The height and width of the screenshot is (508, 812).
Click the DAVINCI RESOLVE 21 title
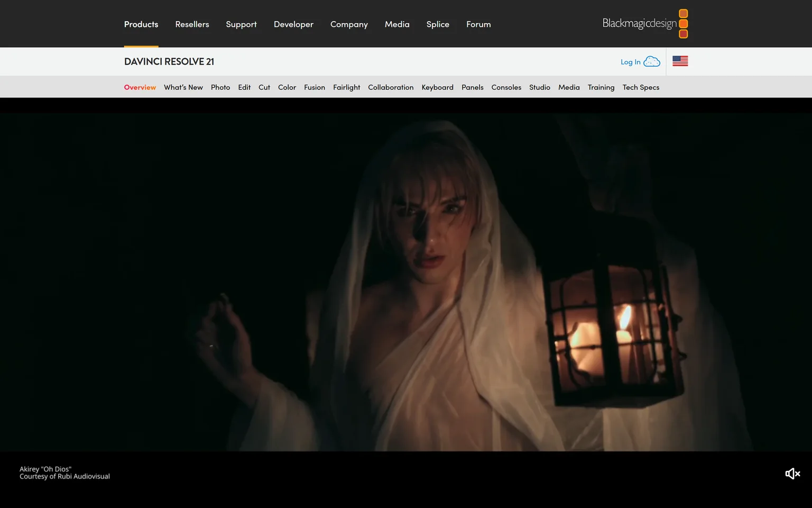(x=169, y=61)
